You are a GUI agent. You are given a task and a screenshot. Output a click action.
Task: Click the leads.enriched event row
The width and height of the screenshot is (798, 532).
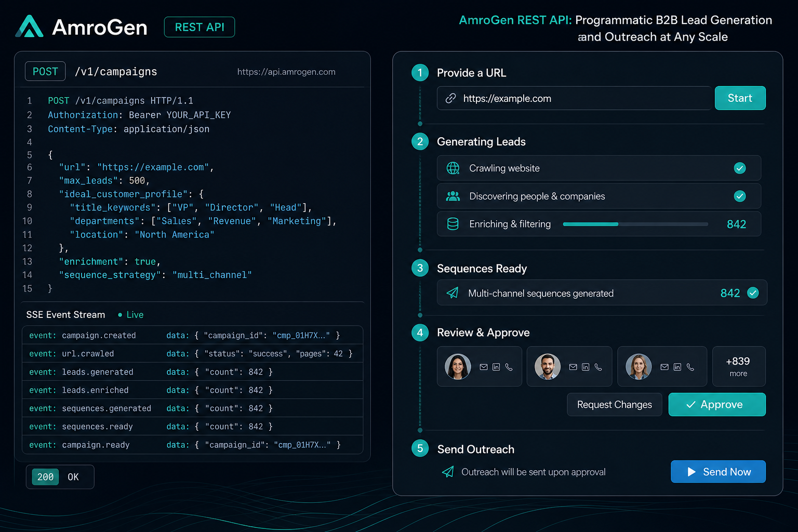(x=192, y=390)
